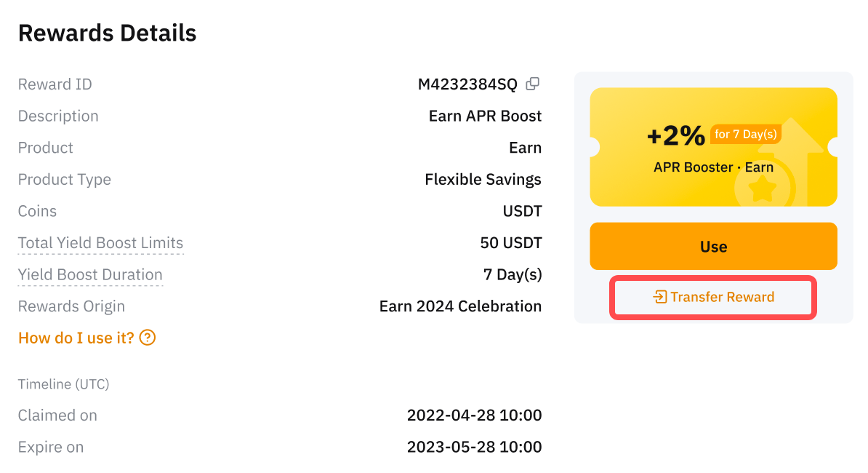Click the Rewards Details heading
This screenshot has width=868, height=473.
pos(107,33)
